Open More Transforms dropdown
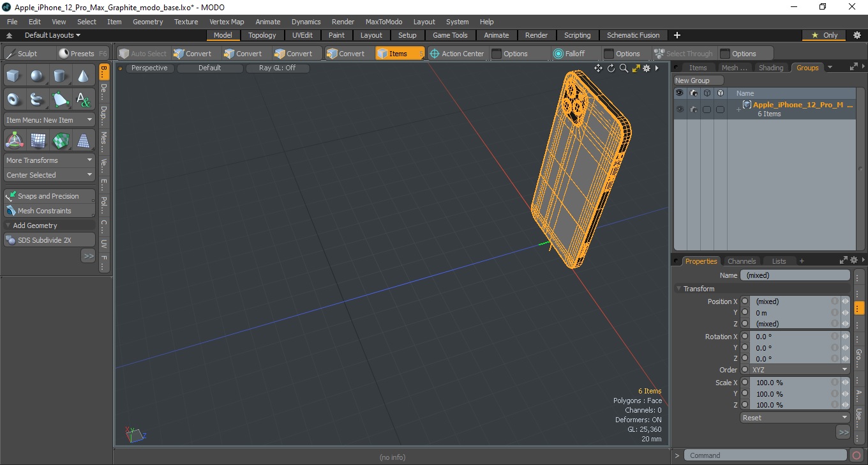 (49, 160)
